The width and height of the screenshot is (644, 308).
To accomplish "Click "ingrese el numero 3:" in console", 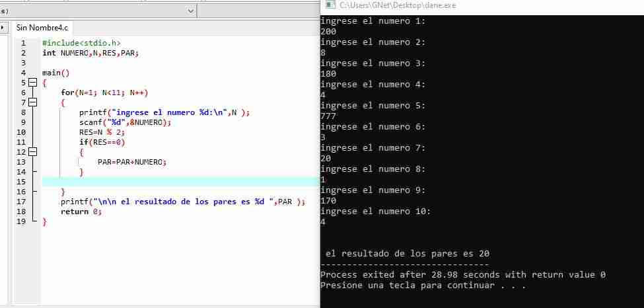I will tap(373, 63).
